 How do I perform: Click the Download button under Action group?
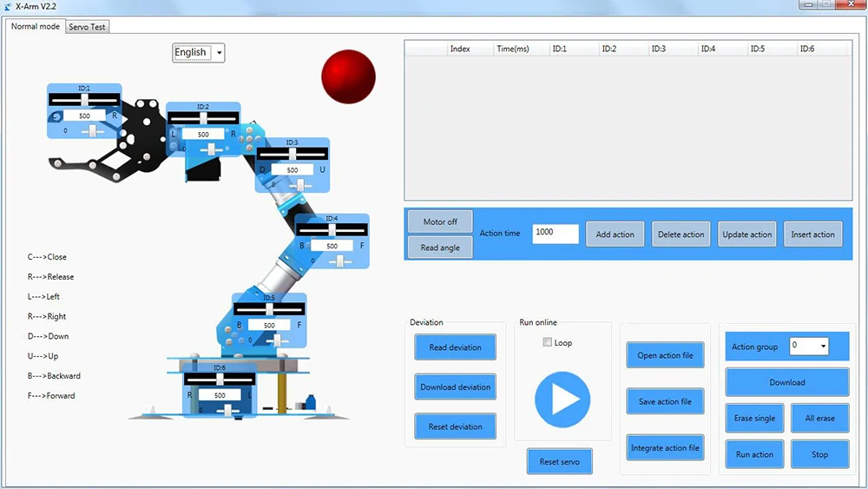787,382
